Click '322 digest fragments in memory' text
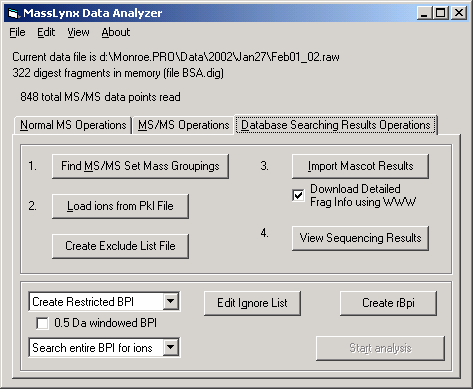The width and height of the screenshot is (473, 390). point(118,73)
